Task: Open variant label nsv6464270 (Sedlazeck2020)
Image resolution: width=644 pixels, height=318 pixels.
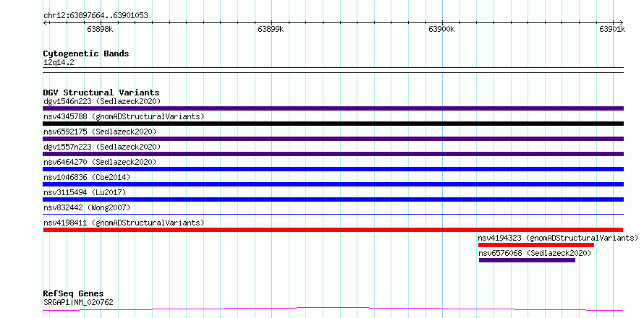Action: point(100,162)
